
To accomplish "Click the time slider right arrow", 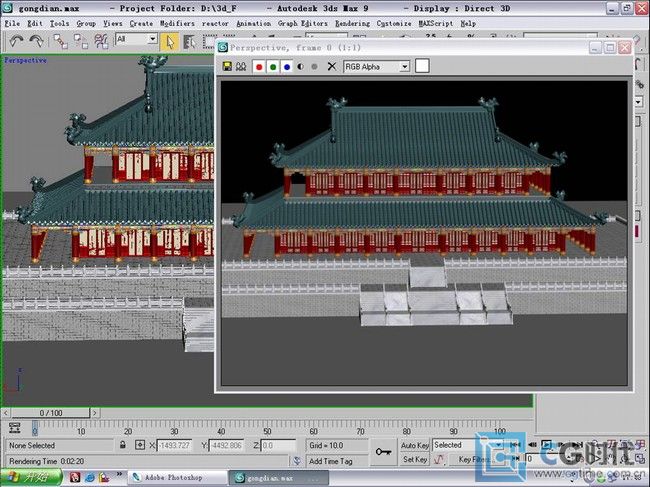I will (x=95, y=413).
